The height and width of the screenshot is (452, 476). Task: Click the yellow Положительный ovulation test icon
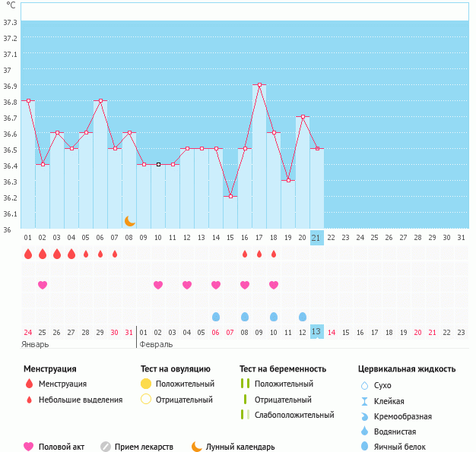146,384
